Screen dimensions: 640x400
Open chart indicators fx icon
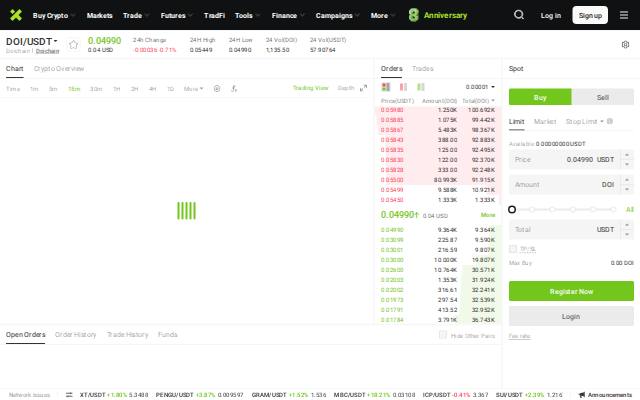[x=234, y=89]
